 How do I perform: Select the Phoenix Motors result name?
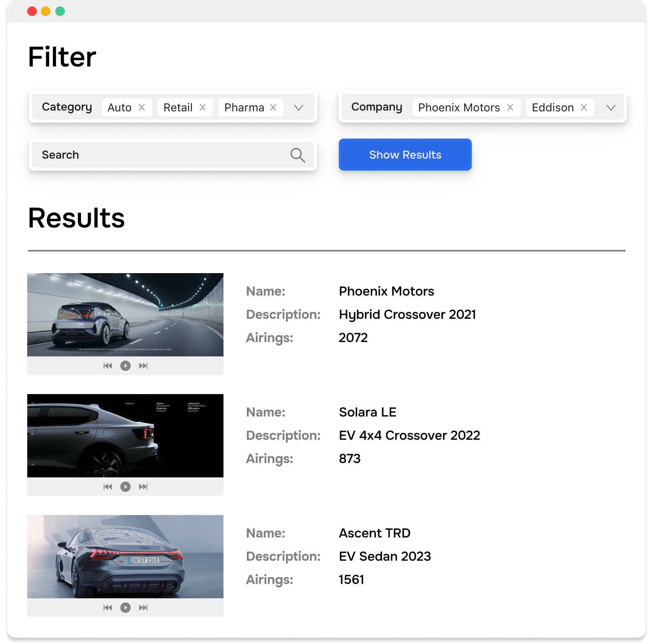click(386, 291)
